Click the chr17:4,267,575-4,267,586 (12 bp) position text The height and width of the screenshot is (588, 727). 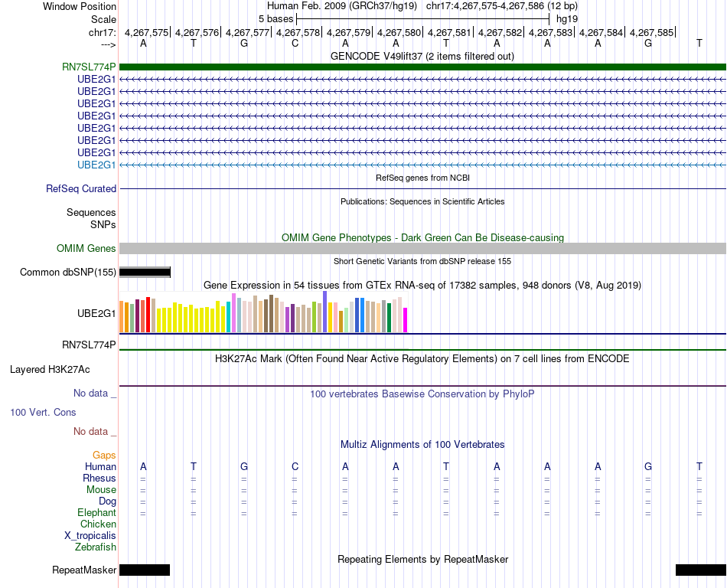point(502,6)
